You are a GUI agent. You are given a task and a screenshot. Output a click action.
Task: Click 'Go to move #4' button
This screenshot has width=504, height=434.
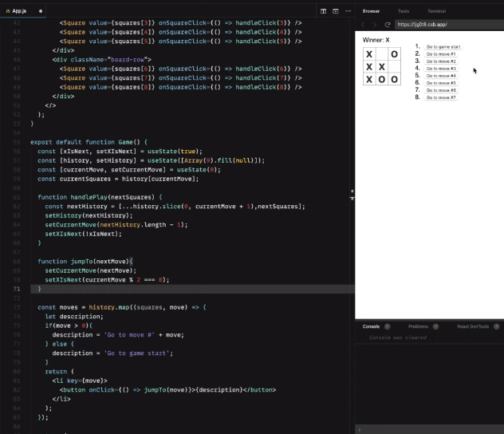(441, 76)
